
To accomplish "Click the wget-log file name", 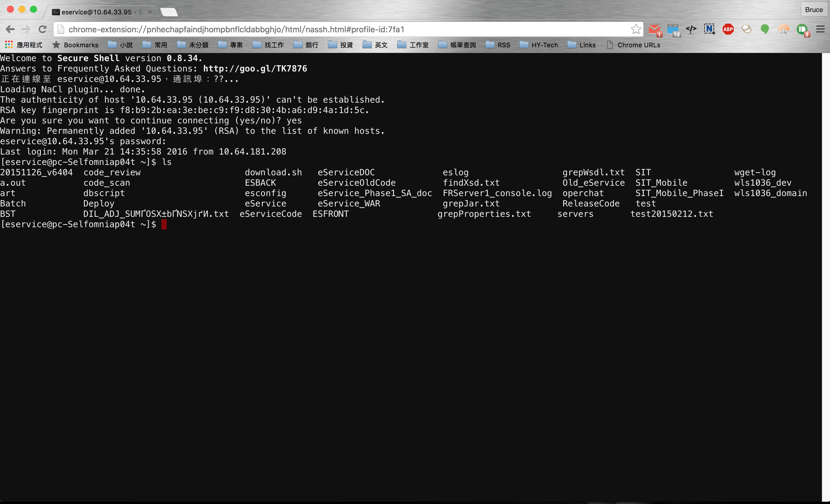I will click(x=755, y=172).
